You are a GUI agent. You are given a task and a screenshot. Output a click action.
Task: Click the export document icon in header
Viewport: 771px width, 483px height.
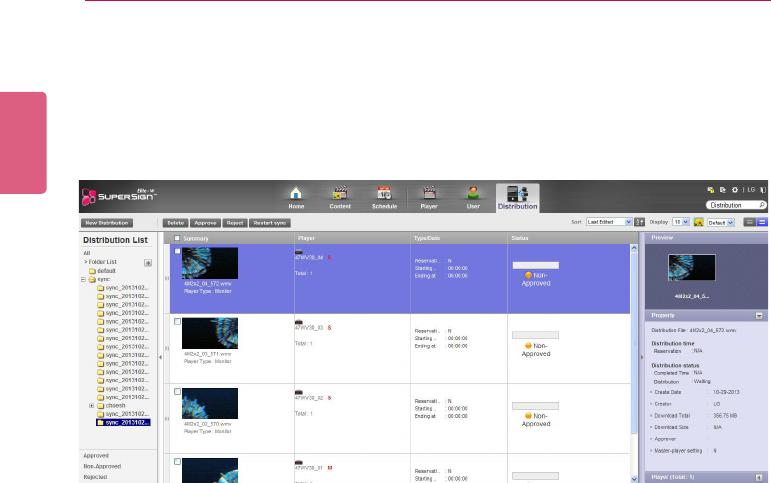[722, 190]
